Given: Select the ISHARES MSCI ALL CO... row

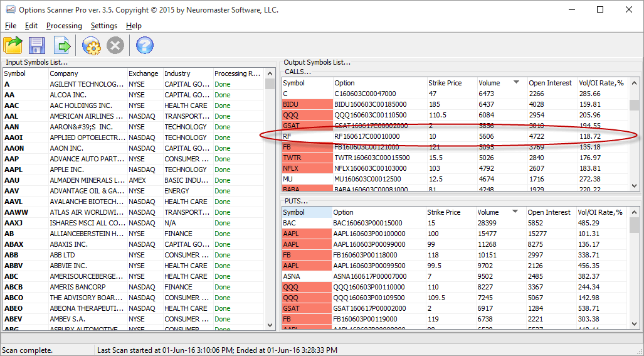Looking at the screenshot, I should pyautogui.click(x=134, y=223).
